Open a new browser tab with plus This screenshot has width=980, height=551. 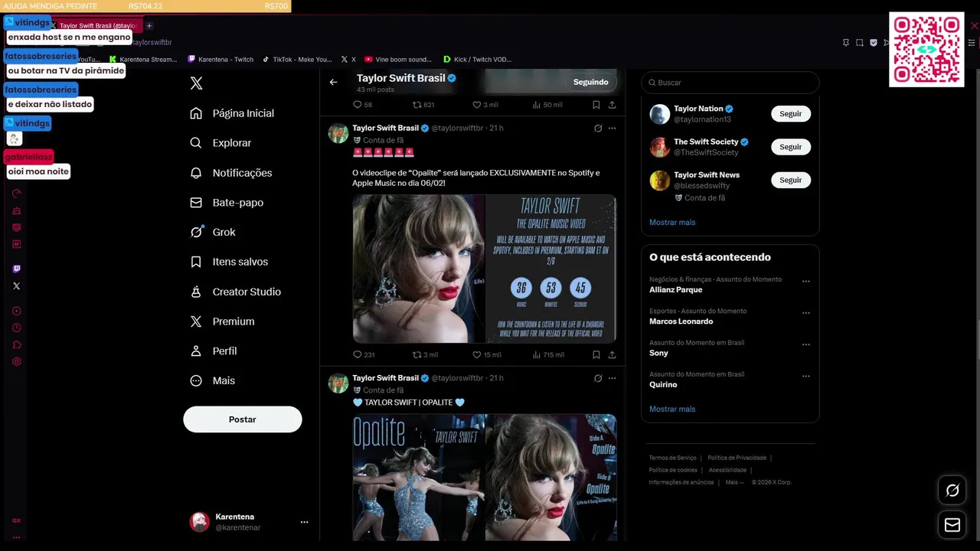(x=149, y=25)
